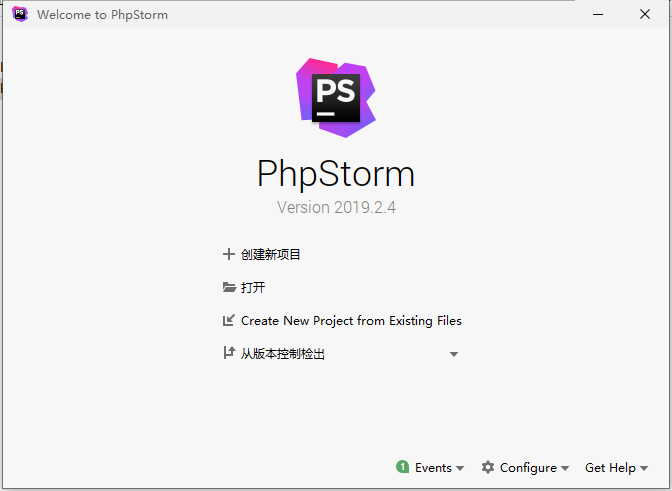Image resolution: width=672 pixels, height=491 pixels.
Task: Open the Configure dropdown arrow
Action: pos(565,468)
